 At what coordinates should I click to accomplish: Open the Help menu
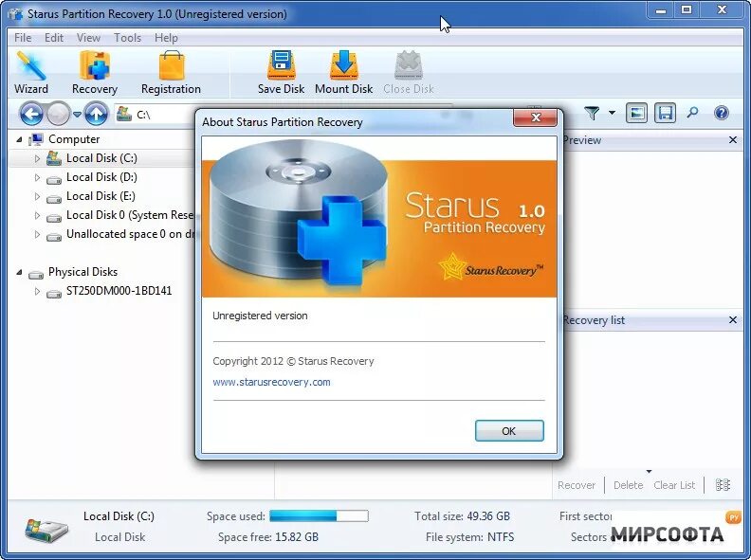coord(166,38)
